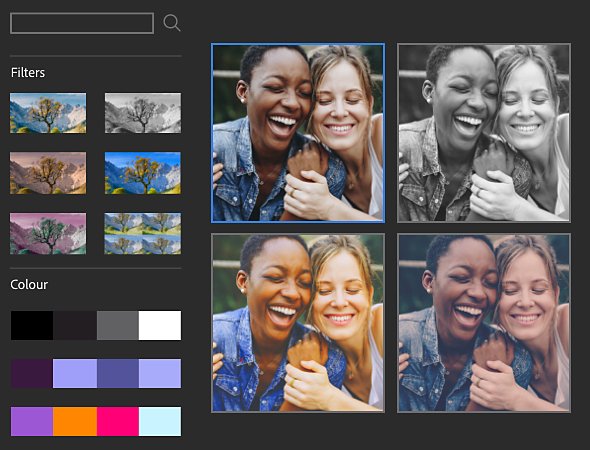Select the original color landscape filter thumbnail
The width and height of the screenshot is (590, 450).
(x=48, y=113)
